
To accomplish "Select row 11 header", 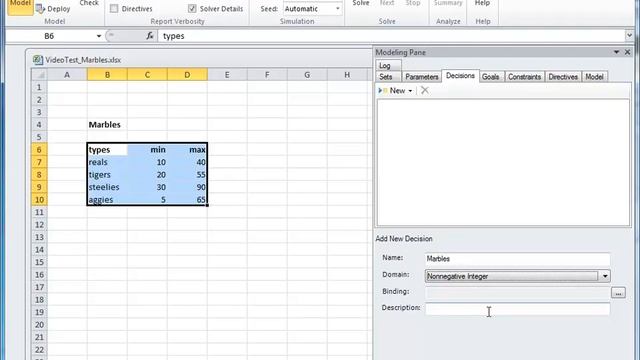I will coord(39,212).
